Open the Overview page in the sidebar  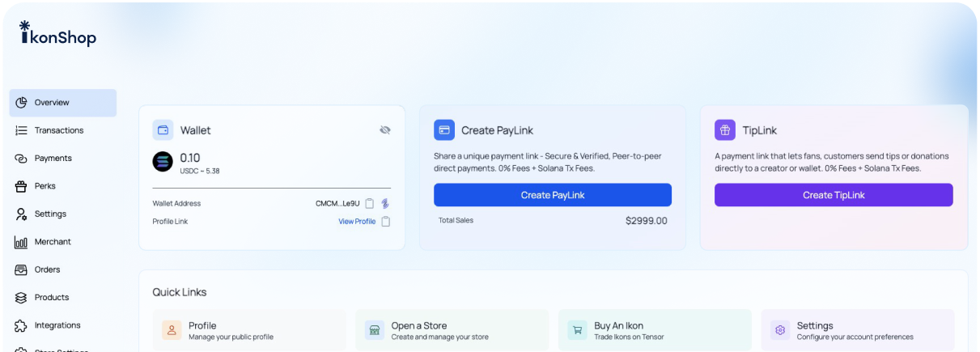coord(63,103)
